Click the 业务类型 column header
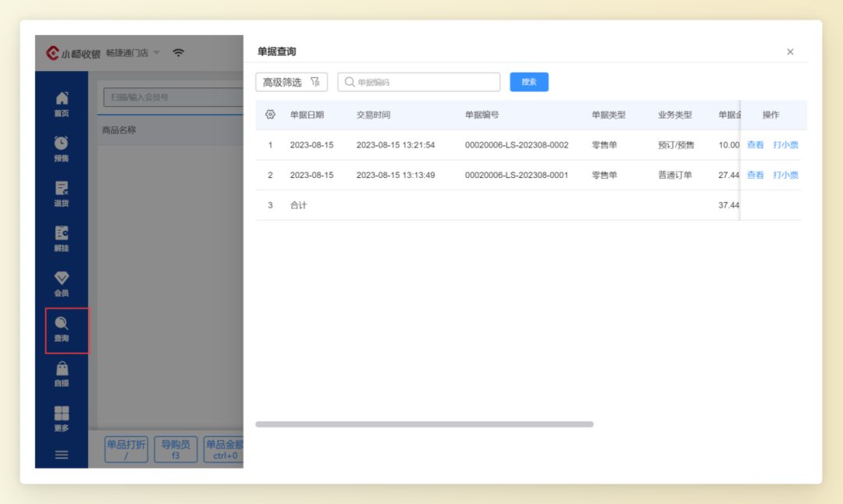 coord(674,115)
